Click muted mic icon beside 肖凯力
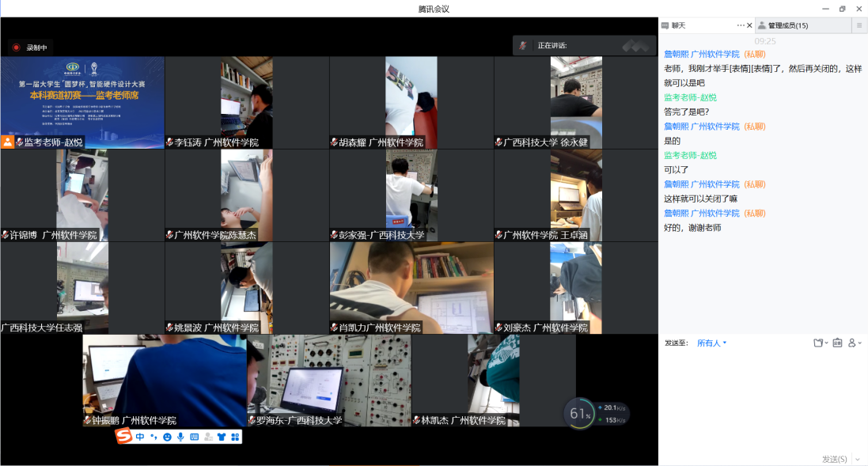Viewport: 868px width, 466px height. pos(334,328)
